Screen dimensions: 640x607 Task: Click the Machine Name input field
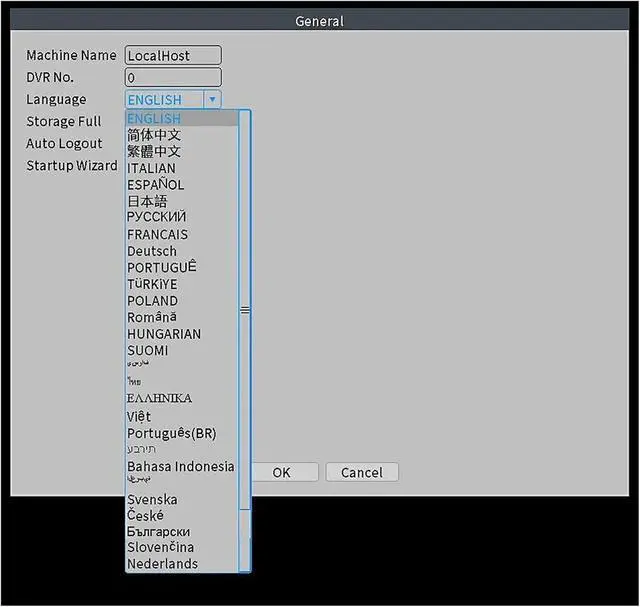pyautogui.click(x=173, y=56)
